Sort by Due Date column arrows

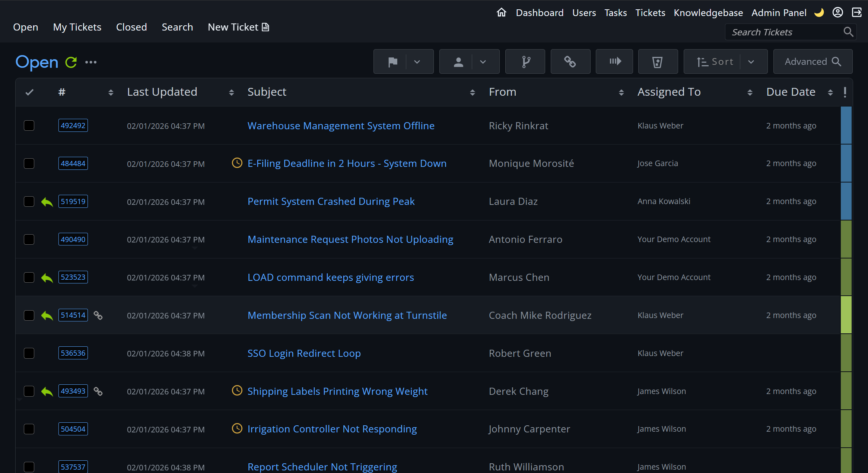(x=830, y=92)
